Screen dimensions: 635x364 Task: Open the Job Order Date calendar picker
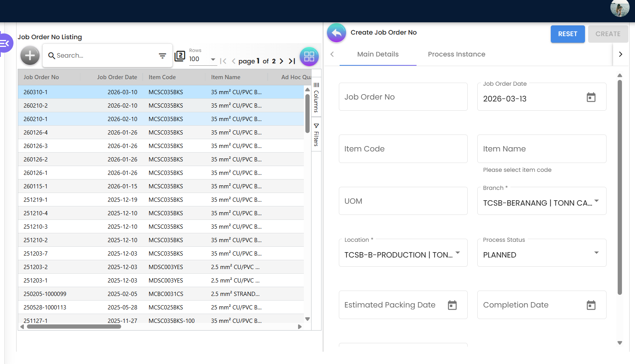[x=591, y=98]
